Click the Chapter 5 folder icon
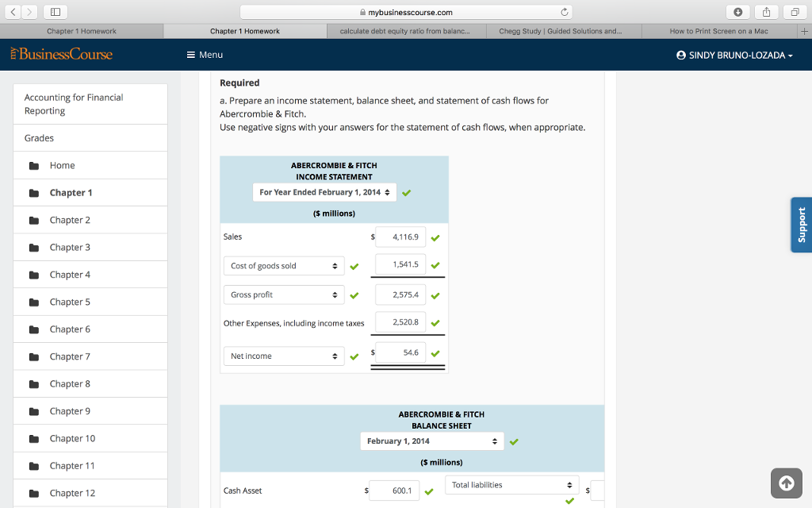The image size is (812, 508). click(34, 302)
